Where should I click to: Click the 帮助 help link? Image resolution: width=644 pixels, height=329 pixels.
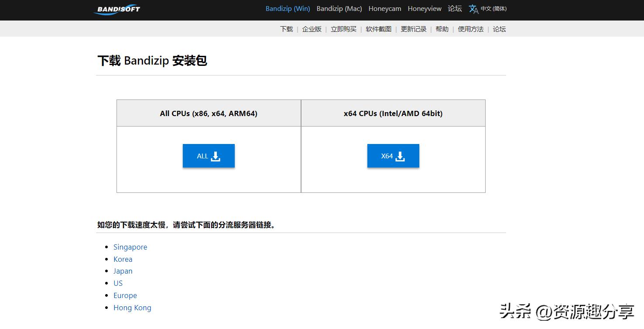[442, 29]
